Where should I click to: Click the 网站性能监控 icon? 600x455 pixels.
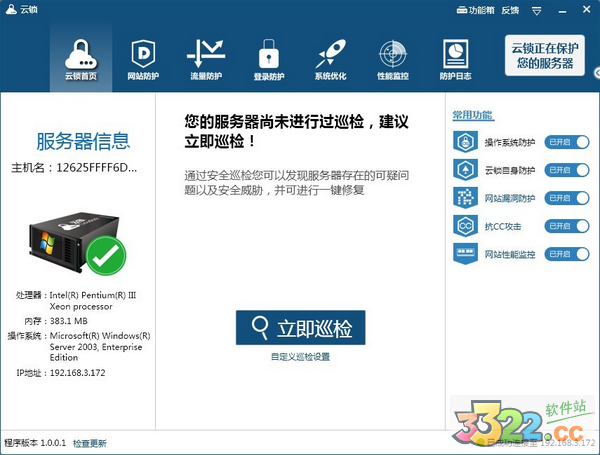tap(465, 254)
